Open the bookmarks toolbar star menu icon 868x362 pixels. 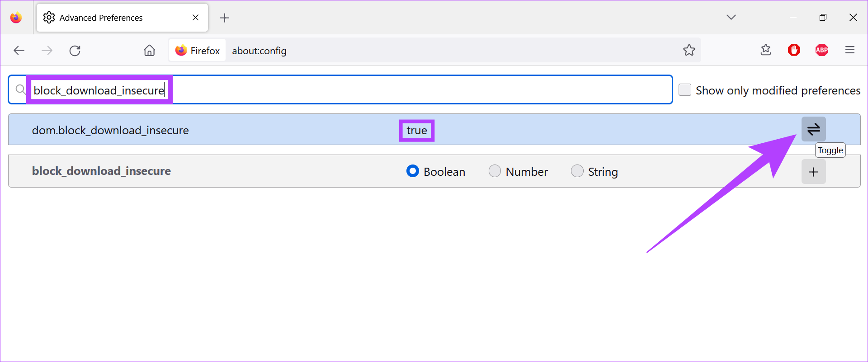765,50
